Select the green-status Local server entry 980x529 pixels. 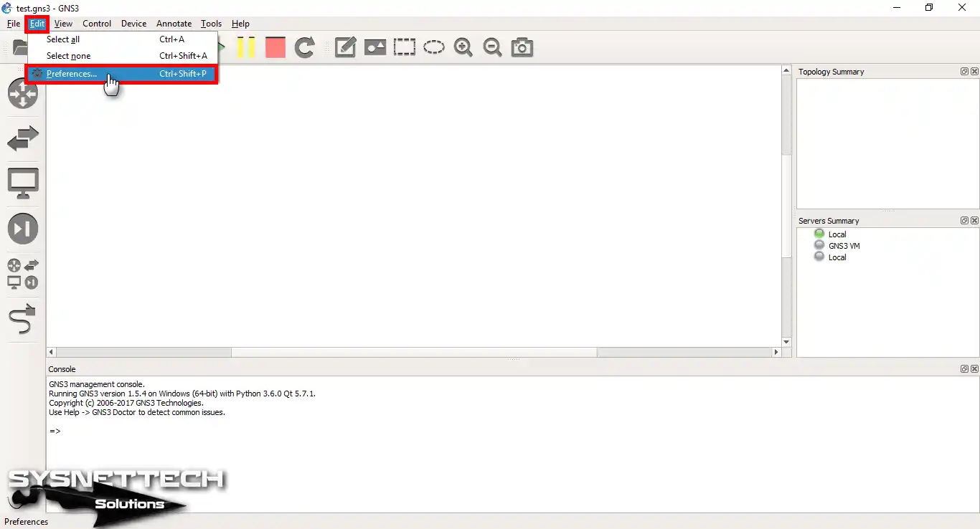pos(837,234)
